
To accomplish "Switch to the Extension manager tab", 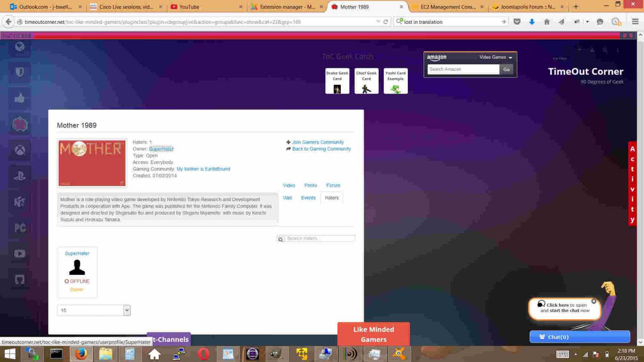I will click(287, 7).
